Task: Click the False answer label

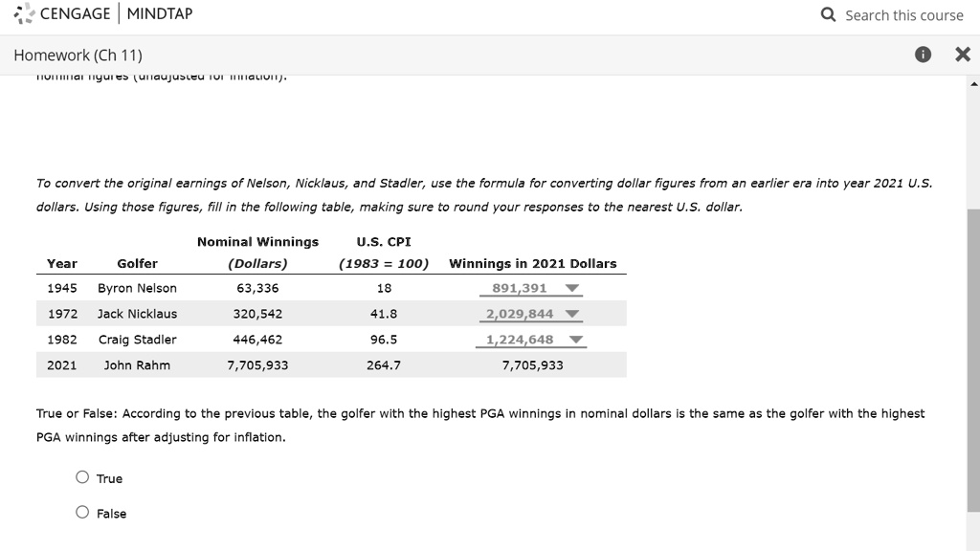Action: click(x=111, y=514)
